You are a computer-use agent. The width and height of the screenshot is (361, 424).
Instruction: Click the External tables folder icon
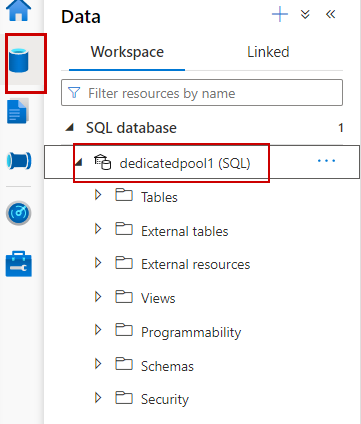pyautogui.click(x=124, y=229)
